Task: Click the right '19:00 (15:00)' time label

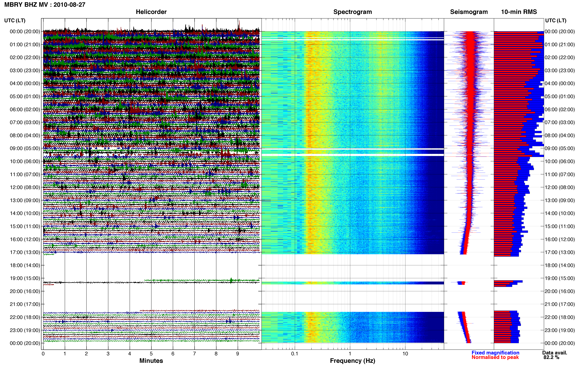Action: point(560,278)
